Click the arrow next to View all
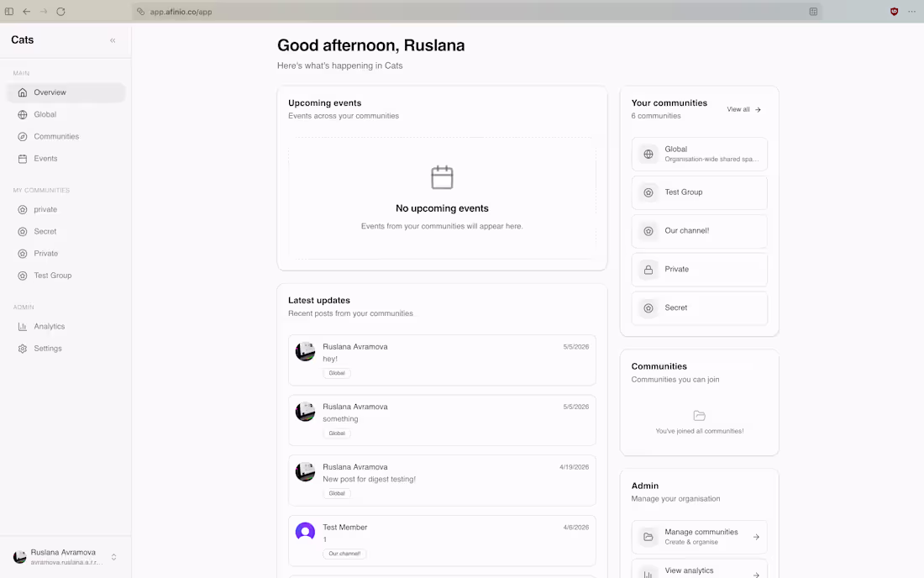This screenshot has height=578, width=924. (758, 109)
